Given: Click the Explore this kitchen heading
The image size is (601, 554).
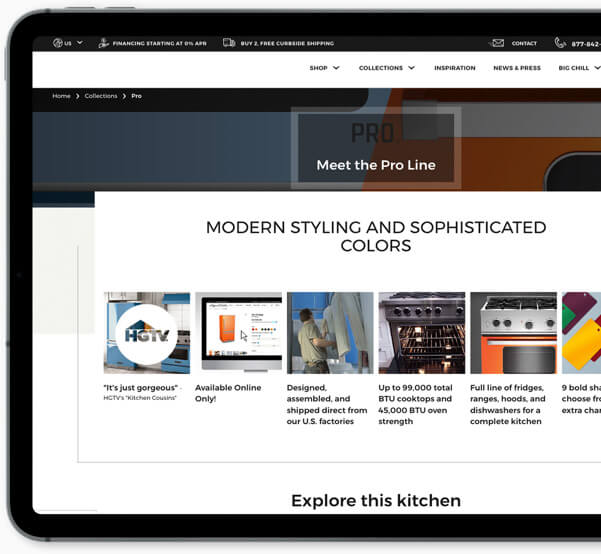Looking at the screenshot, I should click(376, 501).
